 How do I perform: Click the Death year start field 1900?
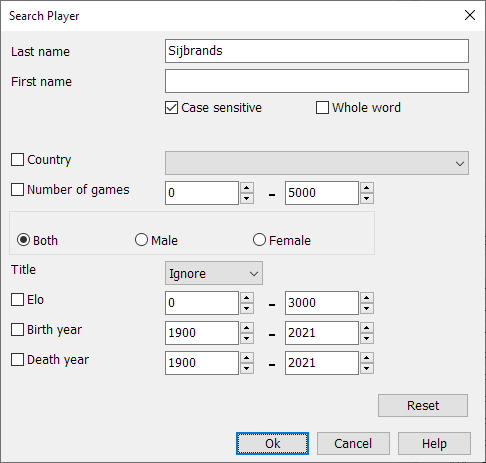click(x=202, y=363)
